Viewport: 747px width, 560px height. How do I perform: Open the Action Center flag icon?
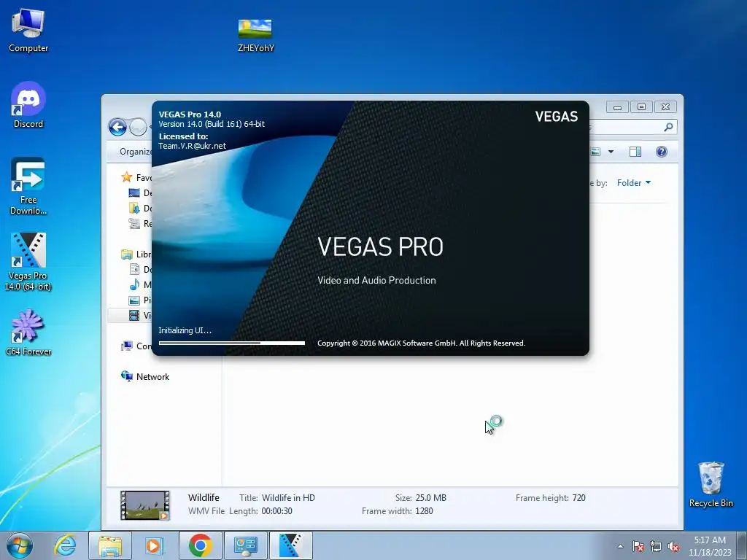tap(638, 546)
